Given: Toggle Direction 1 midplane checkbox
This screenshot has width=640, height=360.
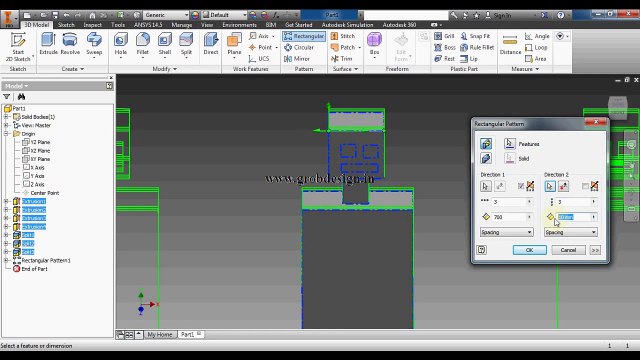Looking at the screenshot, I should pos(521,186).
